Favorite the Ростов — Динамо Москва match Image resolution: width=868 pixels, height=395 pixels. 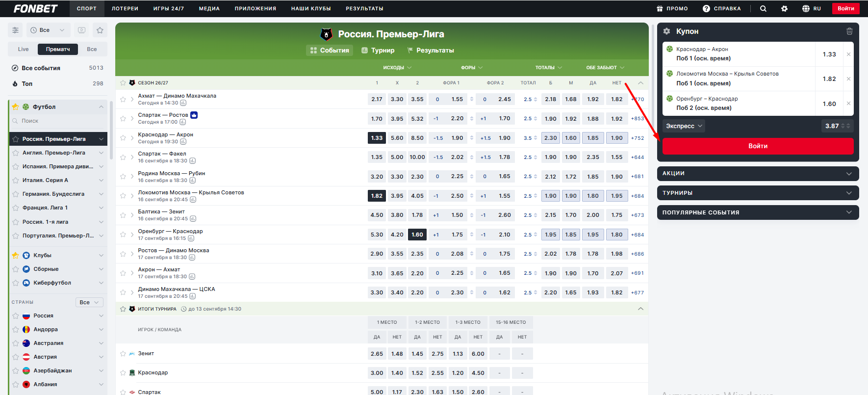tap(123, 254)
